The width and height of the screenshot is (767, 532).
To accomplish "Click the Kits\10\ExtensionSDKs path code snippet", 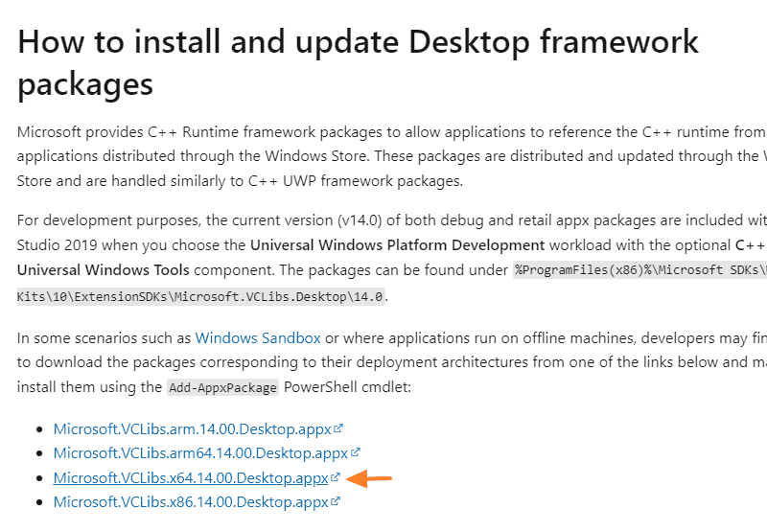I will 201,297.
